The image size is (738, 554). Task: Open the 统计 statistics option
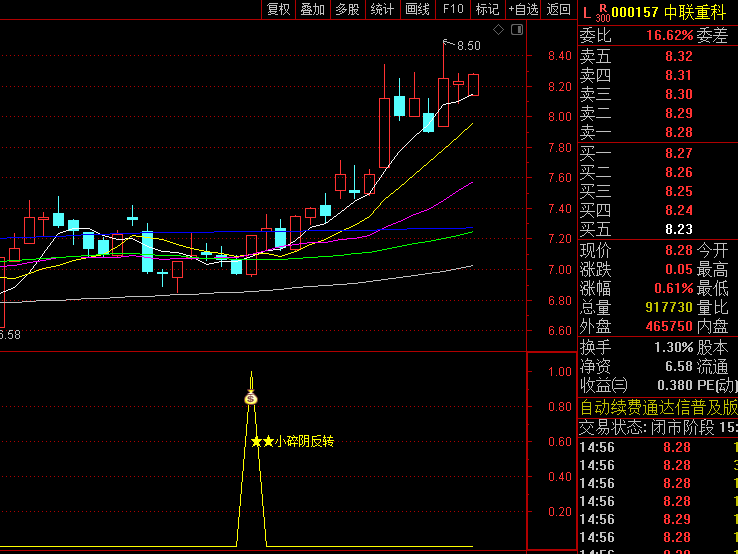[x=382, y=9]
